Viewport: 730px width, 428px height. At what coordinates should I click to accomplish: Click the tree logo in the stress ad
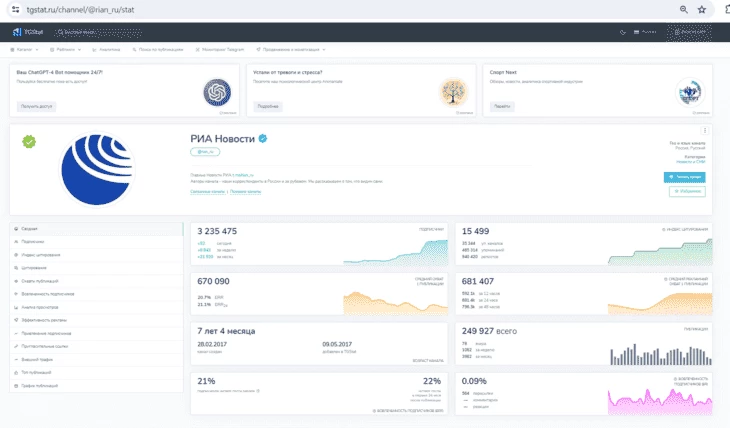453,92
